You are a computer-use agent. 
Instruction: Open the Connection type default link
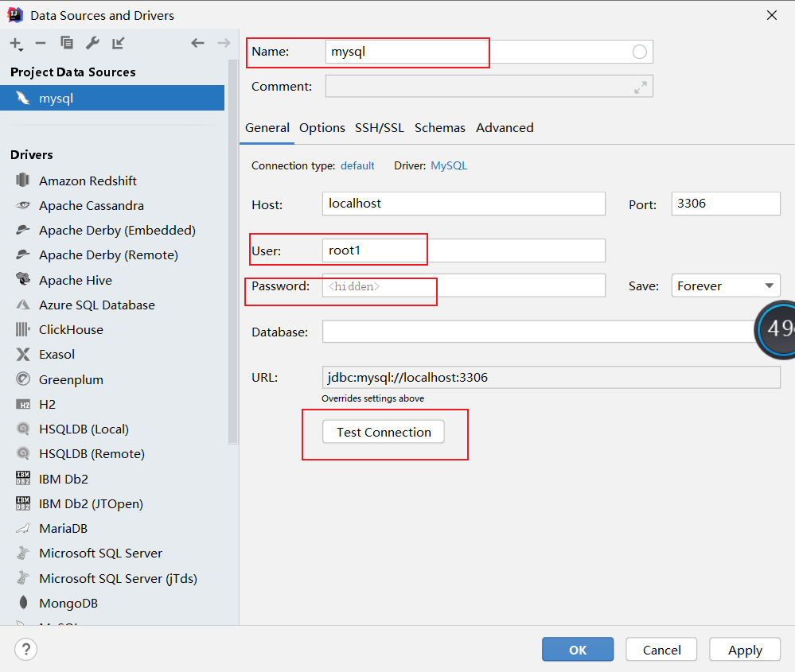pos(357,165)
